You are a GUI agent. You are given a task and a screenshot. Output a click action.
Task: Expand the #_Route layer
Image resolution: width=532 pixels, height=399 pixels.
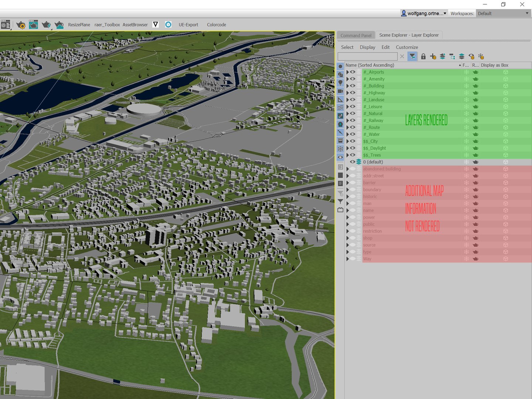(x=347, y=127)
